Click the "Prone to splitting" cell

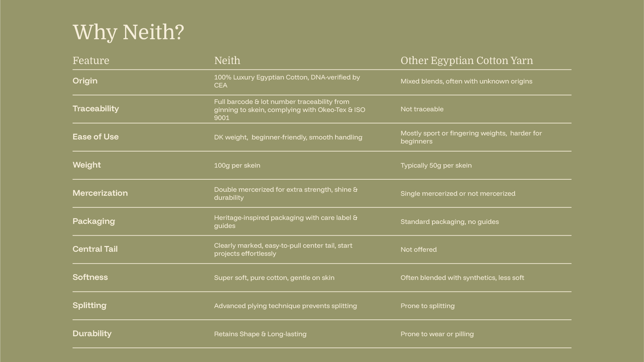pyautogui.click(x=427, y=306)
